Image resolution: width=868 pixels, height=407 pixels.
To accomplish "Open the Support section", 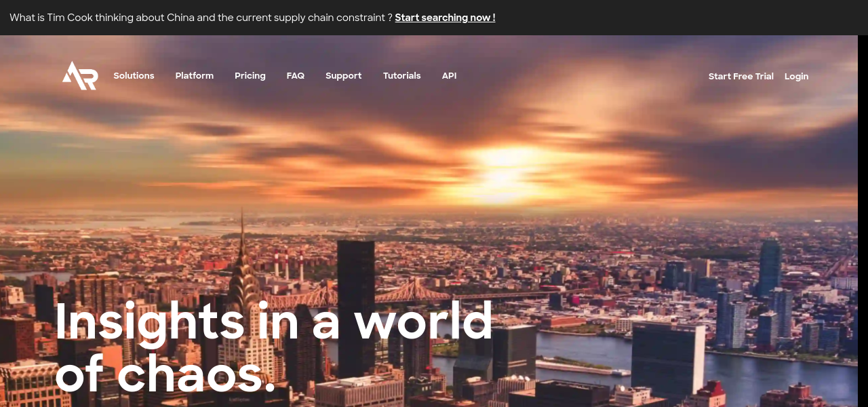I will click(343, 76).
